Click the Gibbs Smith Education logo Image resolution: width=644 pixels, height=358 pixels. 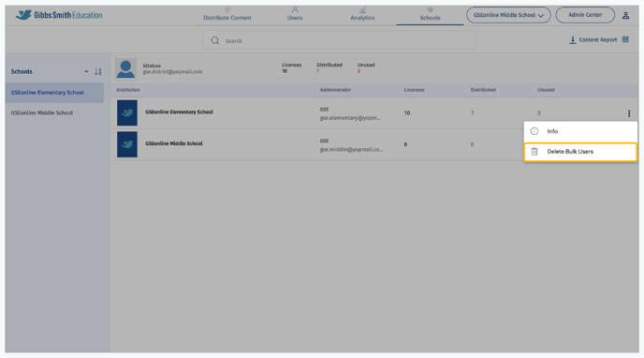59,15
